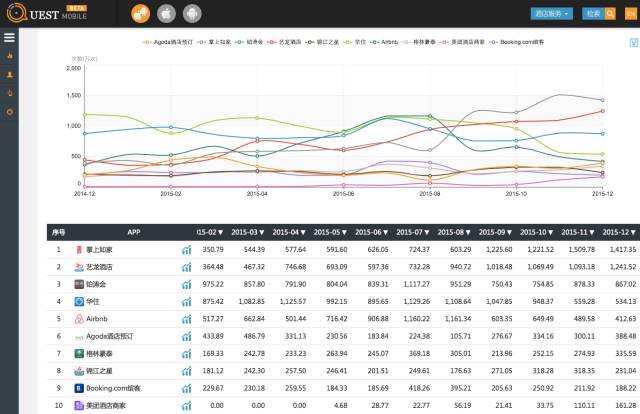
Task: Sort by the 2015-03 column arrow
Action: [262, 233]
